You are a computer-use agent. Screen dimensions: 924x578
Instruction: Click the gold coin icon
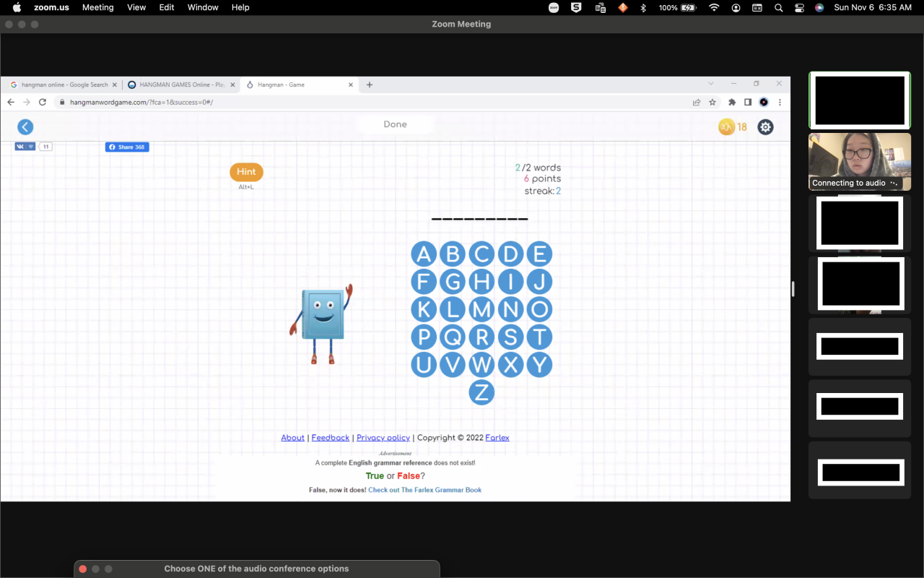click(x=726, y=127)
